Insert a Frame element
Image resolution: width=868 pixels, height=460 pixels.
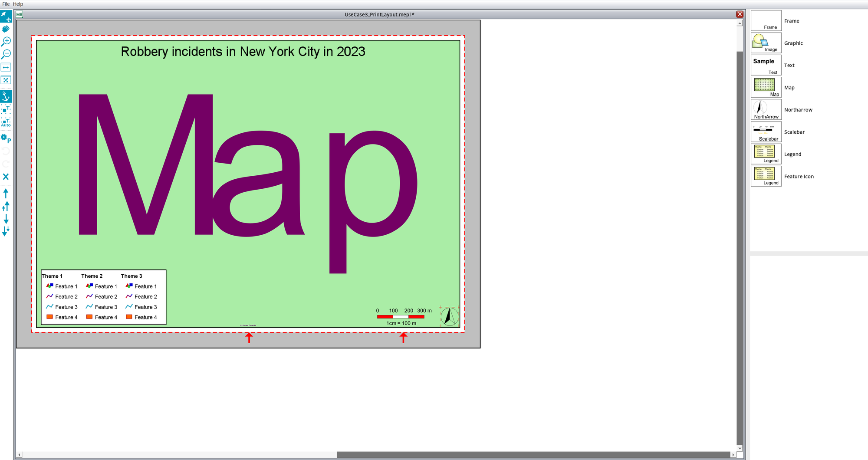tap(766, 20)
